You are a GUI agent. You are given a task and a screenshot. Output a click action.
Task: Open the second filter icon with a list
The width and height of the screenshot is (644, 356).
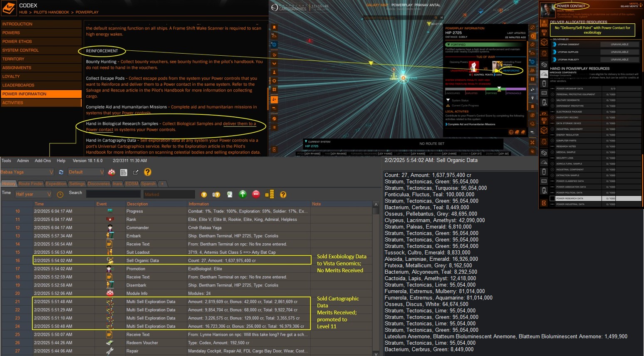[x=216, y=194]
